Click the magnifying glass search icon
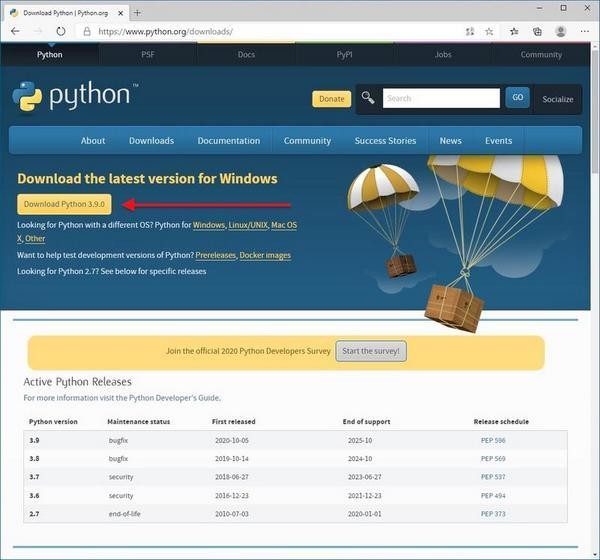Viewport: 600px width, 560px height. 368,98
